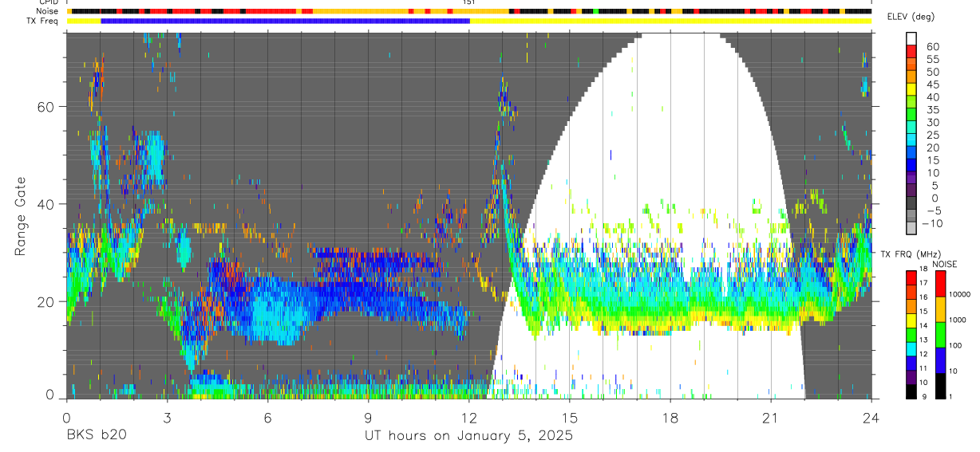Click the red top segment of TX FRQ colorbar
The image size is (980, 452).
[911, 277]
